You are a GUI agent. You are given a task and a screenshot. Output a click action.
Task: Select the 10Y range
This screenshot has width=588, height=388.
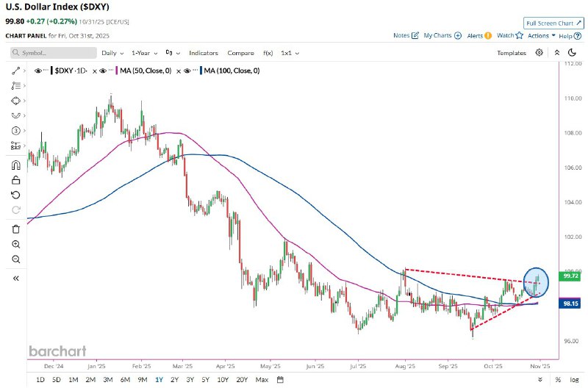[x=223, y=380]
